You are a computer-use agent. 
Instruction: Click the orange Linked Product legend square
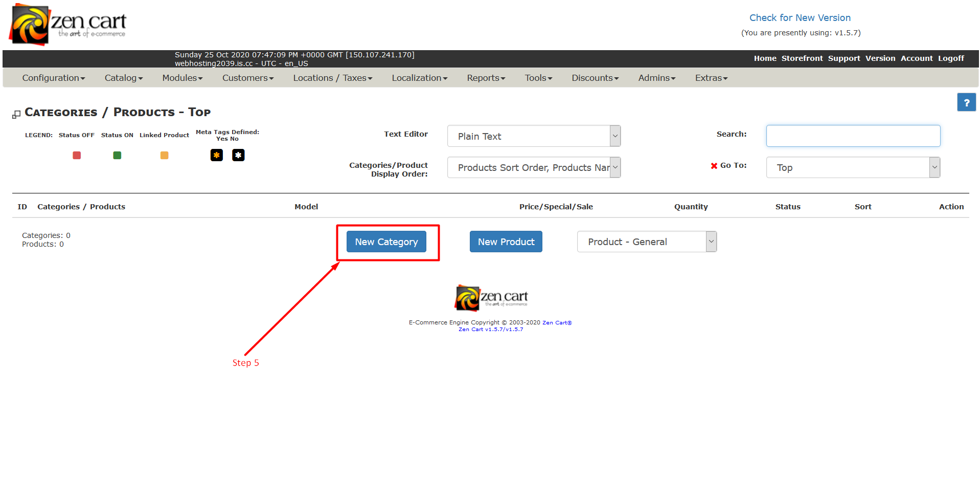click(164, 155)
